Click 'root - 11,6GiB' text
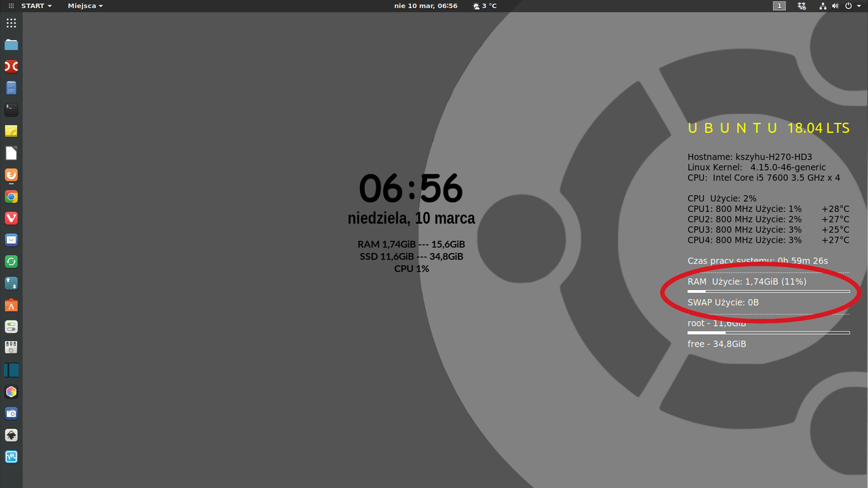This screenshot has height=488, width=868. point(716,323)
